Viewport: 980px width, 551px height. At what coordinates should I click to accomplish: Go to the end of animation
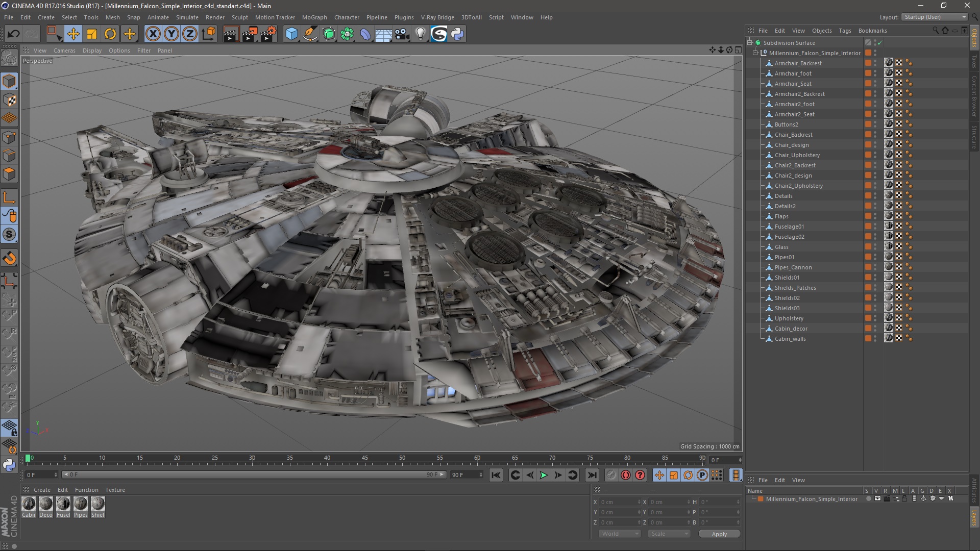click(x=592, y=475)
